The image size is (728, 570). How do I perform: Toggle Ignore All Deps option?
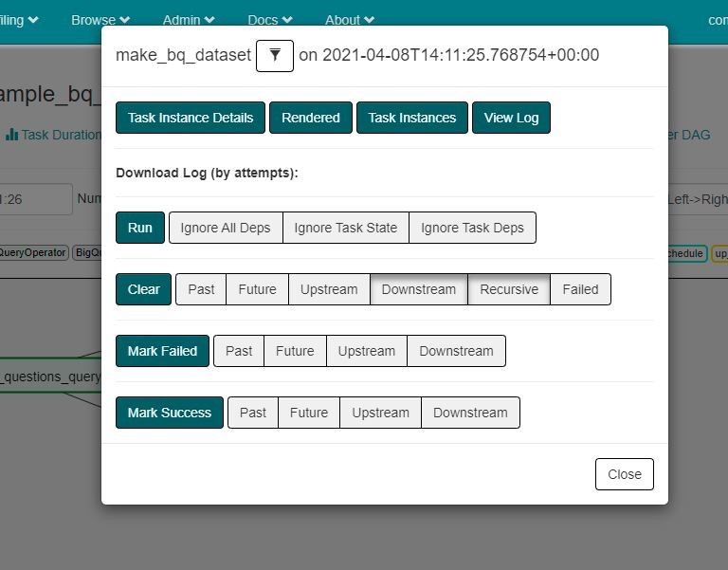point(226,228)
